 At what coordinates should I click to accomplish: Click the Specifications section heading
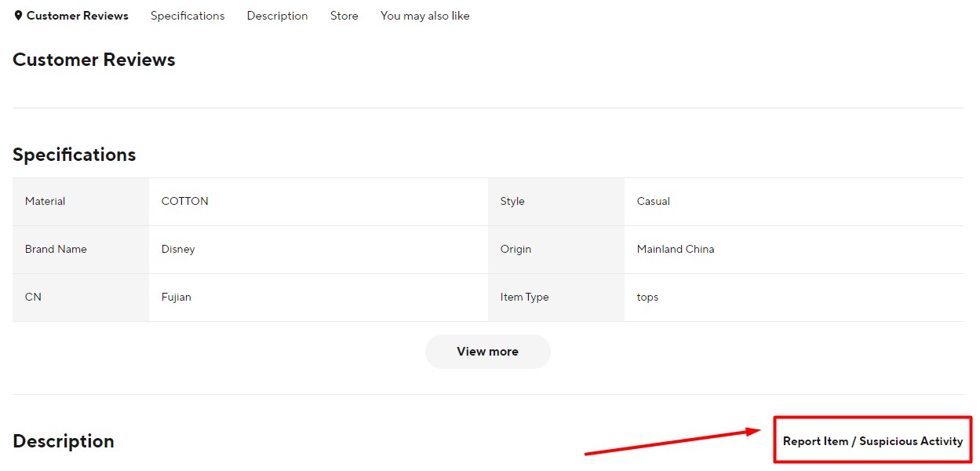(74, 154)
